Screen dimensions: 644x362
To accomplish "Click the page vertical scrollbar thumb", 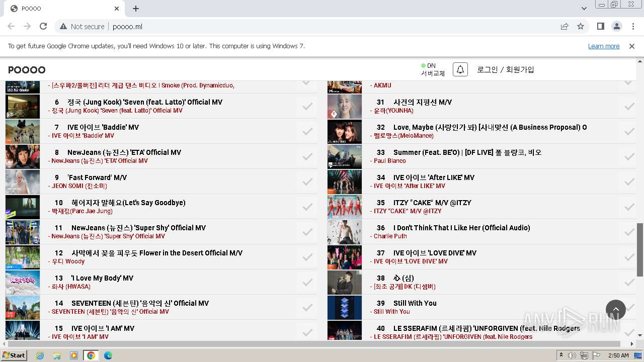I will coord(640,250).
